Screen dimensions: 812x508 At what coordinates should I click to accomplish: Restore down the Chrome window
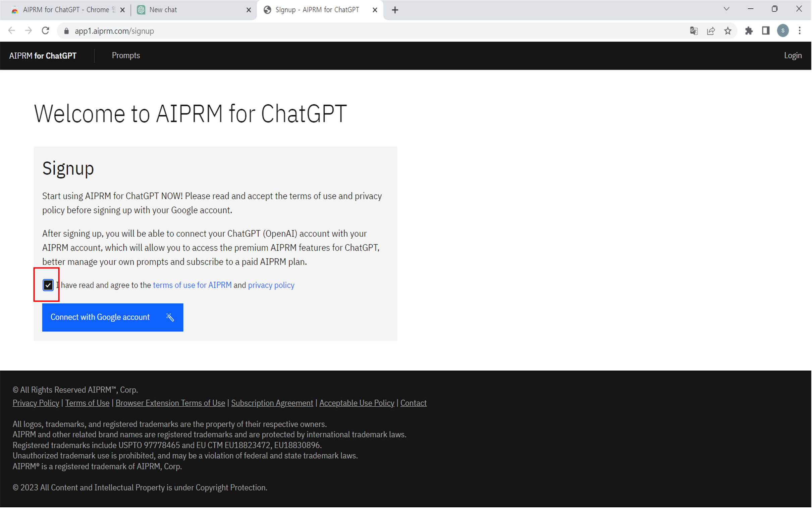(775, 9)
